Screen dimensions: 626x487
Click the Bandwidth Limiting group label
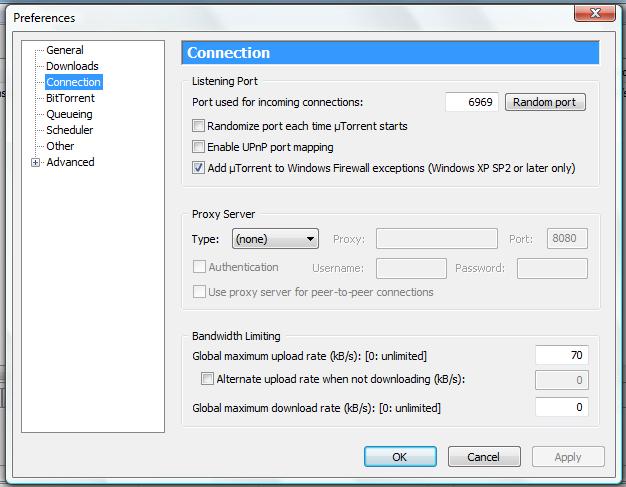click(236, 336)
